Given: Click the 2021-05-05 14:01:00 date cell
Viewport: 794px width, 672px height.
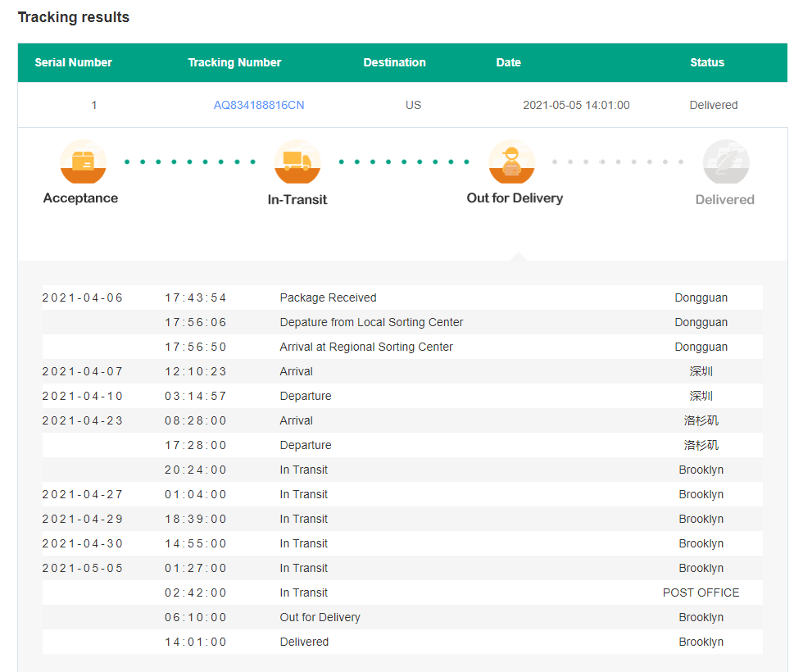Looking at the screenshot, I should [576, 105].
